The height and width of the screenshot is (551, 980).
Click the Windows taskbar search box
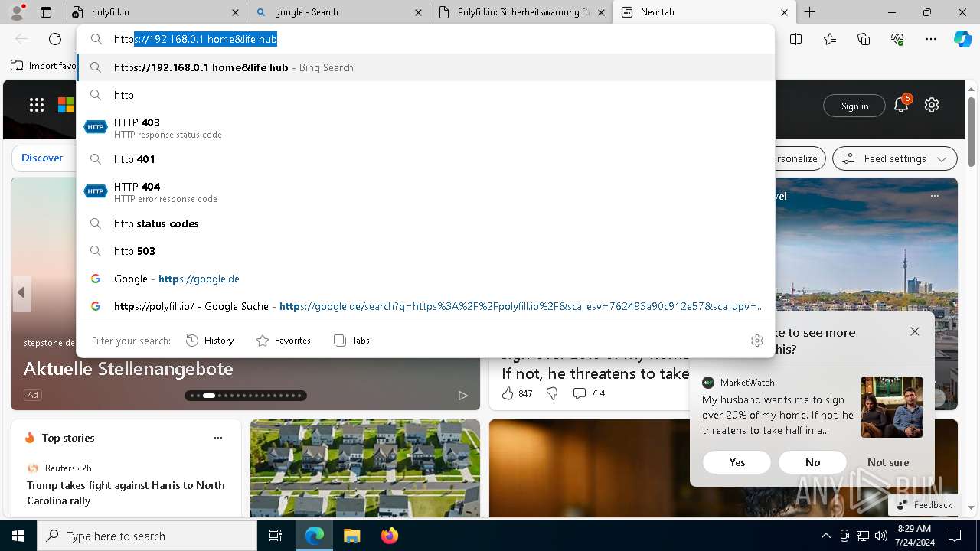tap(147, 536)
